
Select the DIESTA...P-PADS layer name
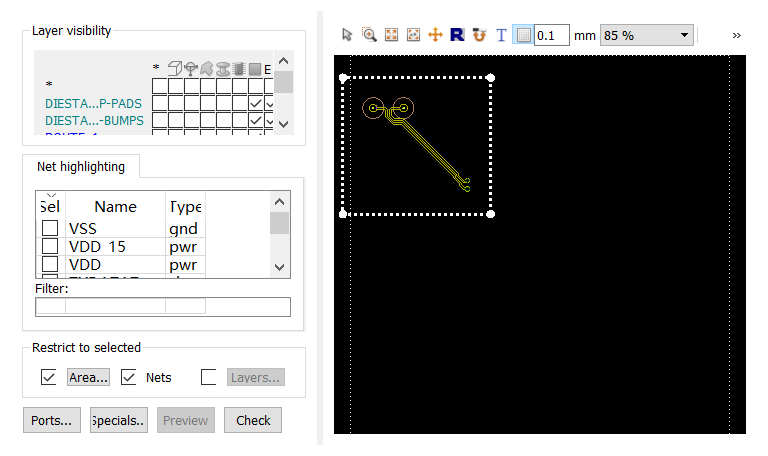93,104
